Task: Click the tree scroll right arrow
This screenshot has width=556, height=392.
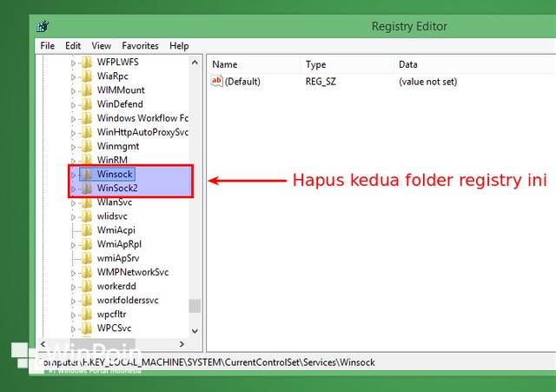Action: coord(182,343)
